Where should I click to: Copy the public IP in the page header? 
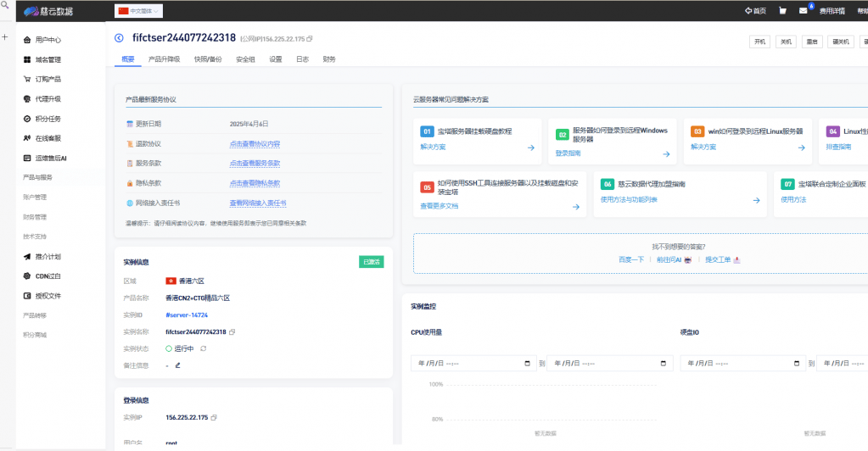pyautogui.click(x=310, y=39)
